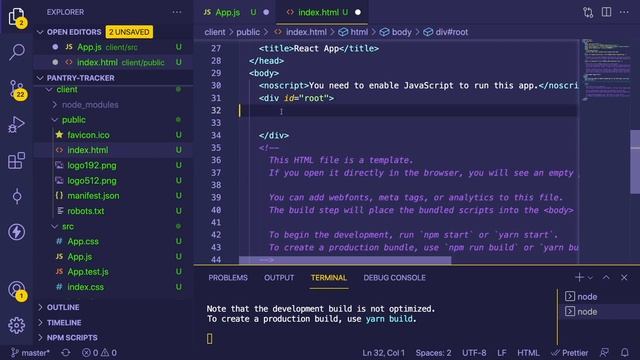Open the Explorer view in activity bar
640x360 pixels.
pyautogui.click(x=17, y=17)
